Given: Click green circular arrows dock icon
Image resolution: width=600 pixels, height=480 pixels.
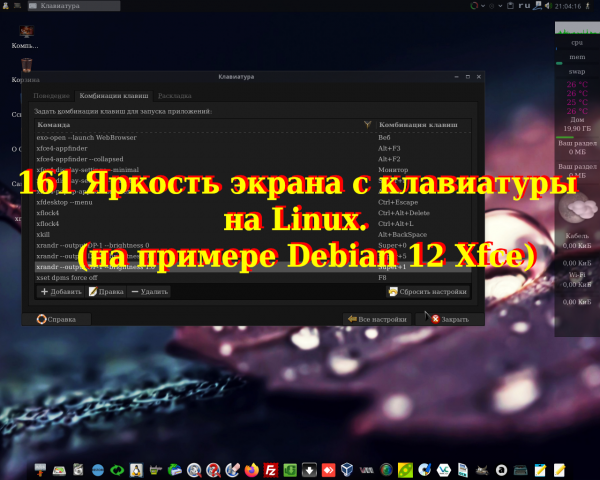Looking at the screenshot, I should click(x=117, y=470).
